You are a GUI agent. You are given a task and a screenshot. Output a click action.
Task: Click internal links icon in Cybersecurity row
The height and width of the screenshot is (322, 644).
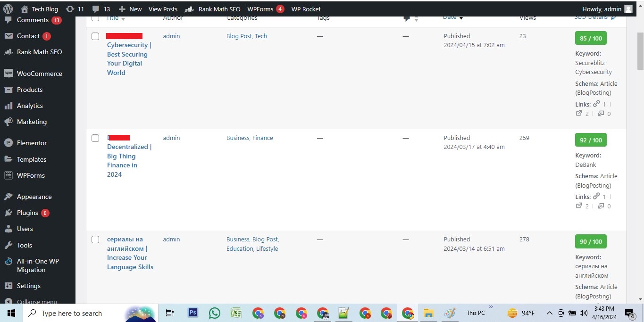click(x=596, y=104)
